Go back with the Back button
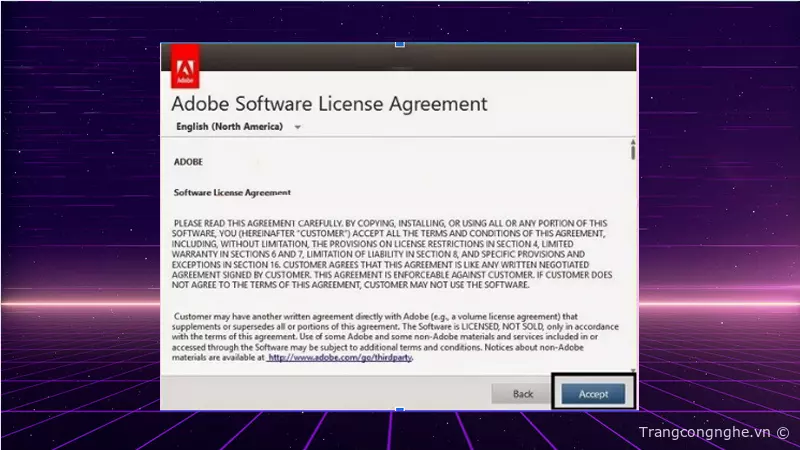Viewport: 800px width, 450px height. tap(523, 394)
